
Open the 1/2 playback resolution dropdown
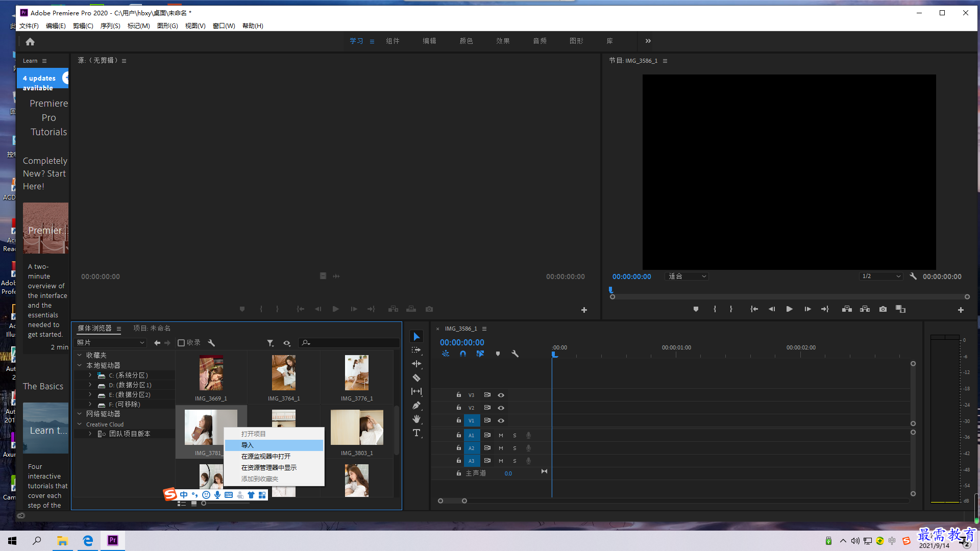coord(881,276)
